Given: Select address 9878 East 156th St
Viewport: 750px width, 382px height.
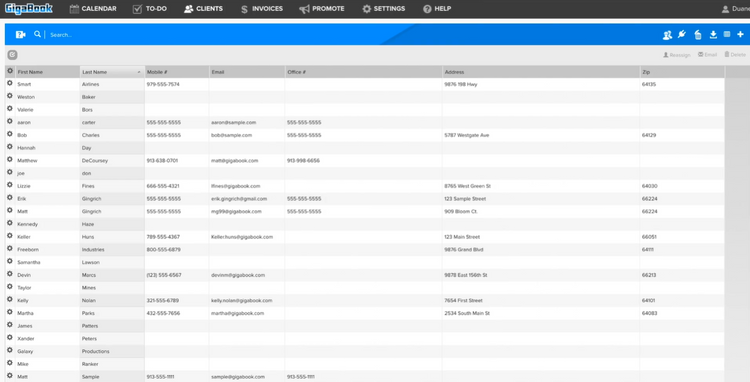Looking at the screenshot, I should click(x=466, y=275).
